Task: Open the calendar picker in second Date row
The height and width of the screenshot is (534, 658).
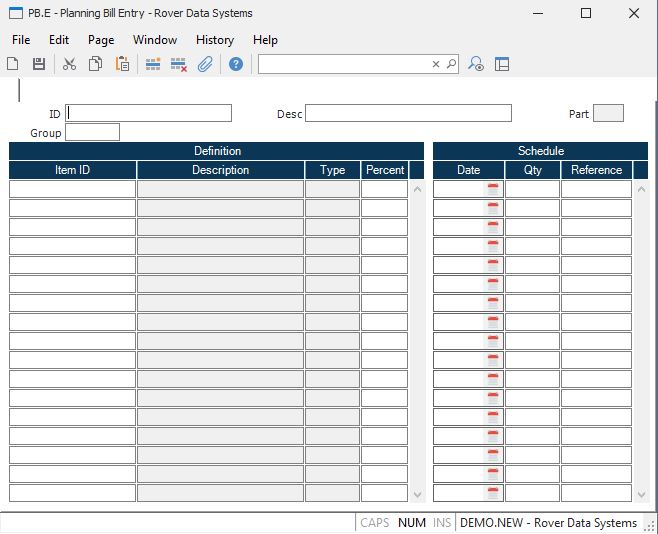Action: point(492,208)
